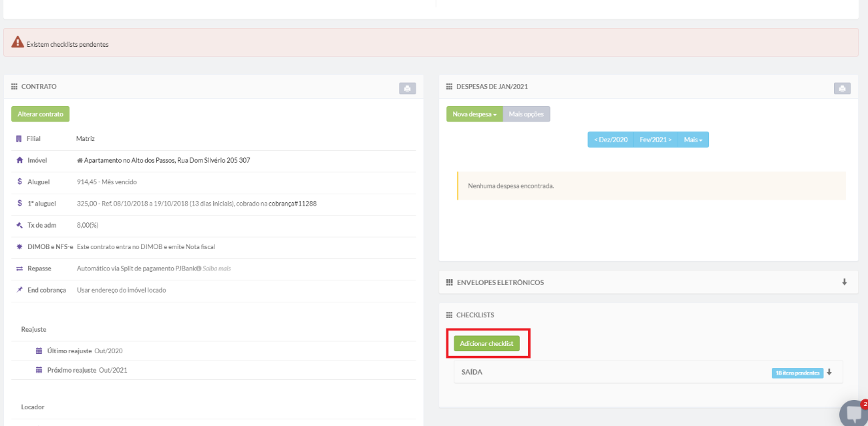Open the Nova despesa dropdown
The height and width of the screenshot is (426, 868).
tap(474, 114)
